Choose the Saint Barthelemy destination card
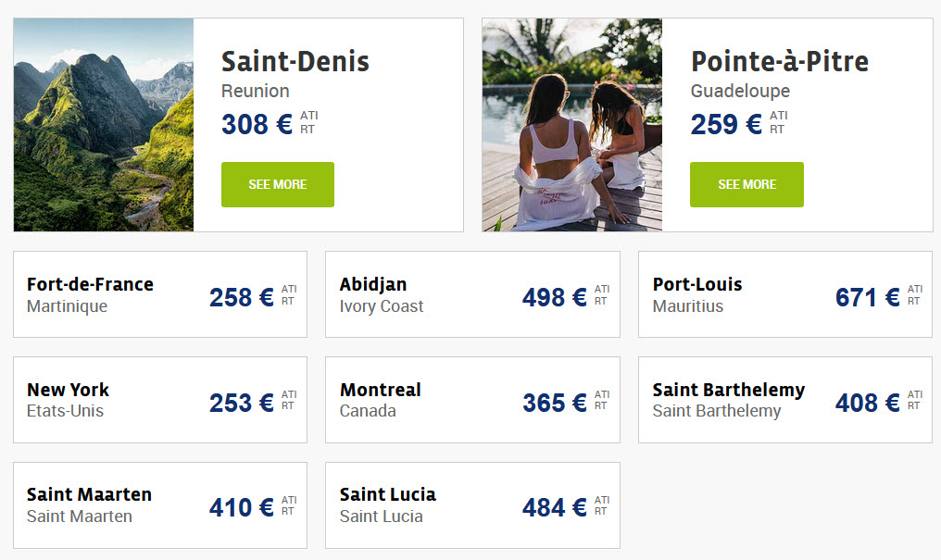 click(785, 400)
